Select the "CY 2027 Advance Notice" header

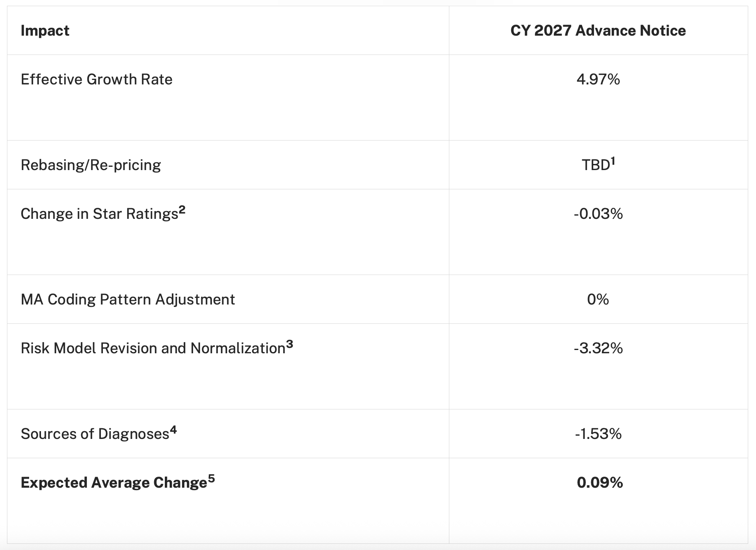[598, 31]
